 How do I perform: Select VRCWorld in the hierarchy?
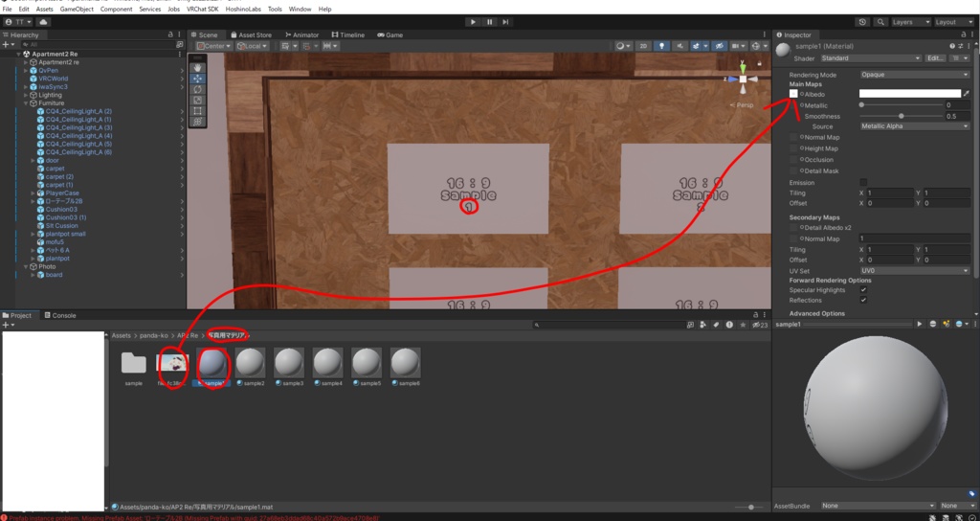click(x=54, y=79)
